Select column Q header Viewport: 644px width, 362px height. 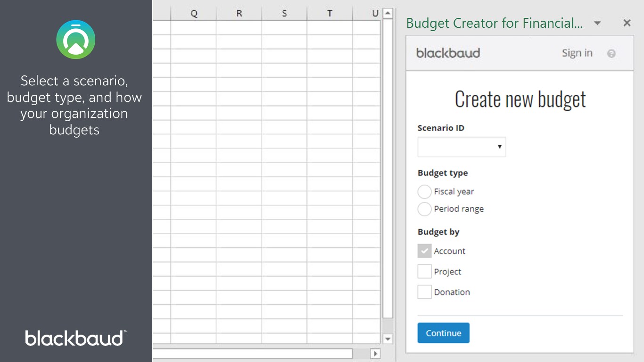[x=194, y=14]
